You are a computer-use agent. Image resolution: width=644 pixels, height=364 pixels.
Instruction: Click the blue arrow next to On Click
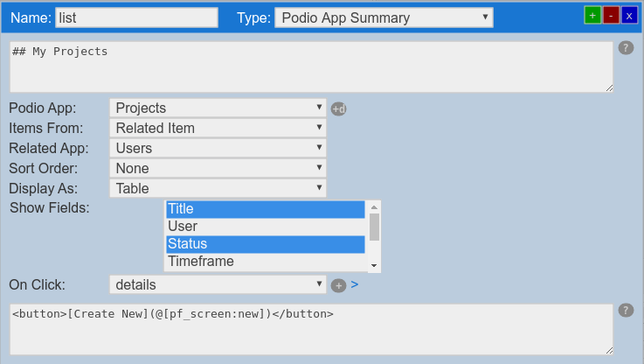355,284
